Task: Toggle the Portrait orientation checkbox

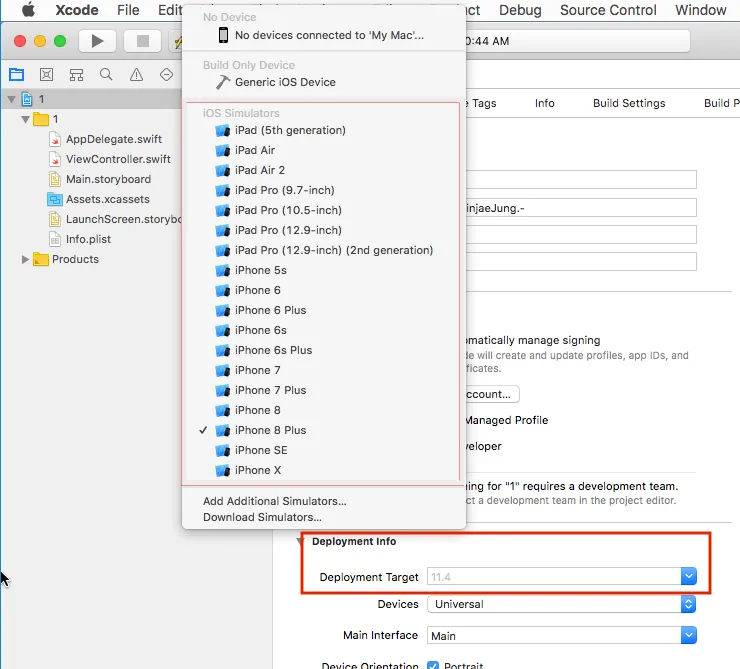Action: pos(433,665)
